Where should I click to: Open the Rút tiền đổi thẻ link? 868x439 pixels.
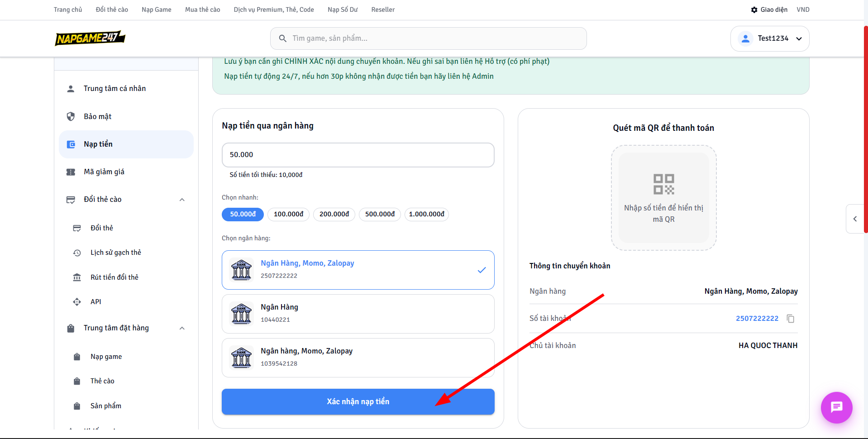pos(114,277)
